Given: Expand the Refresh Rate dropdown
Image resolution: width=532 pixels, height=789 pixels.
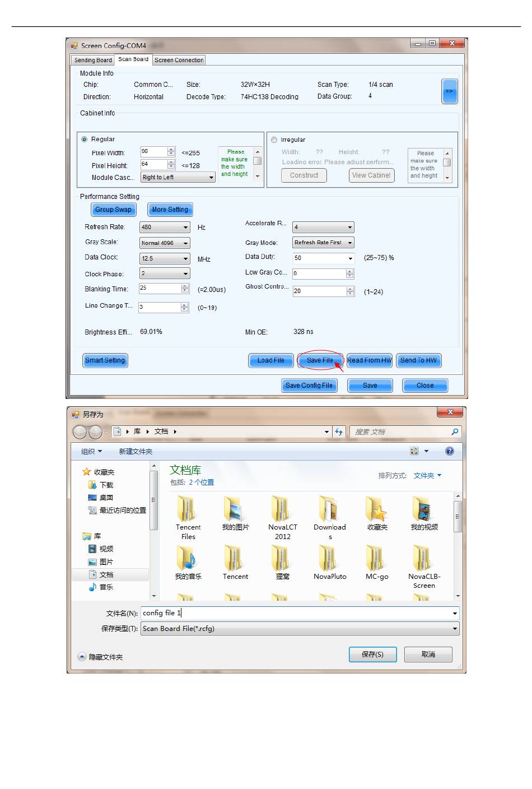Looking at the screenshot, I should click(185, 228).
